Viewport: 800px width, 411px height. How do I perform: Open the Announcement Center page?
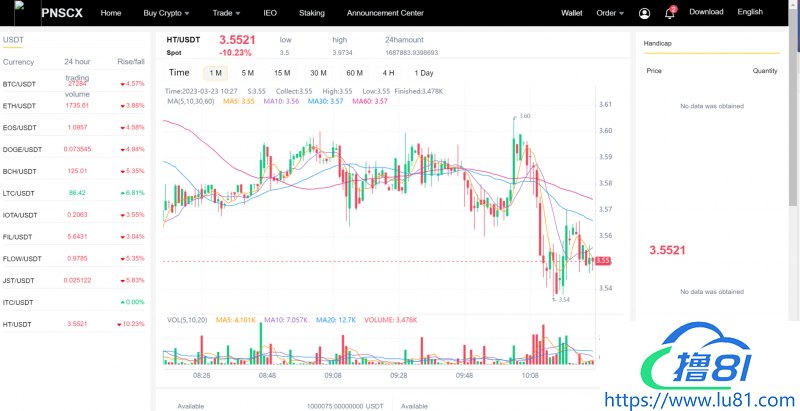click(385, 13)
